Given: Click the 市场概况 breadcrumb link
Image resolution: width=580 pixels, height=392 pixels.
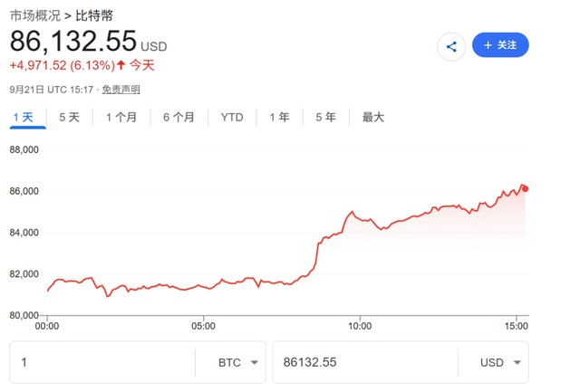Looking at the screenshot, I should 35,15.
